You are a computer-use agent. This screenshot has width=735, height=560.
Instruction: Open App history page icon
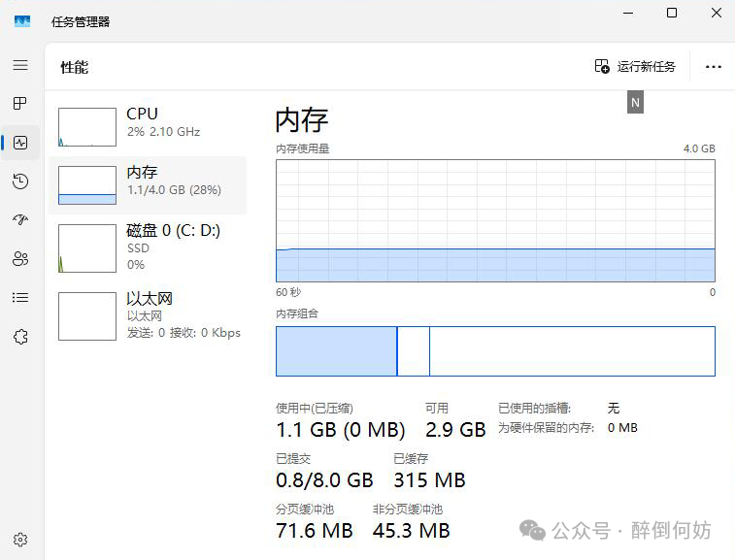point(20,181)
